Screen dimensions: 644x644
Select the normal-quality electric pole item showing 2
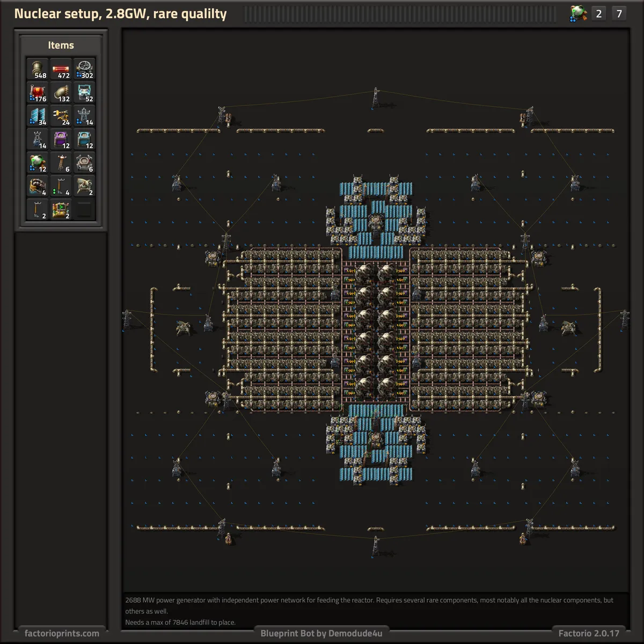(x=38, y=209)
